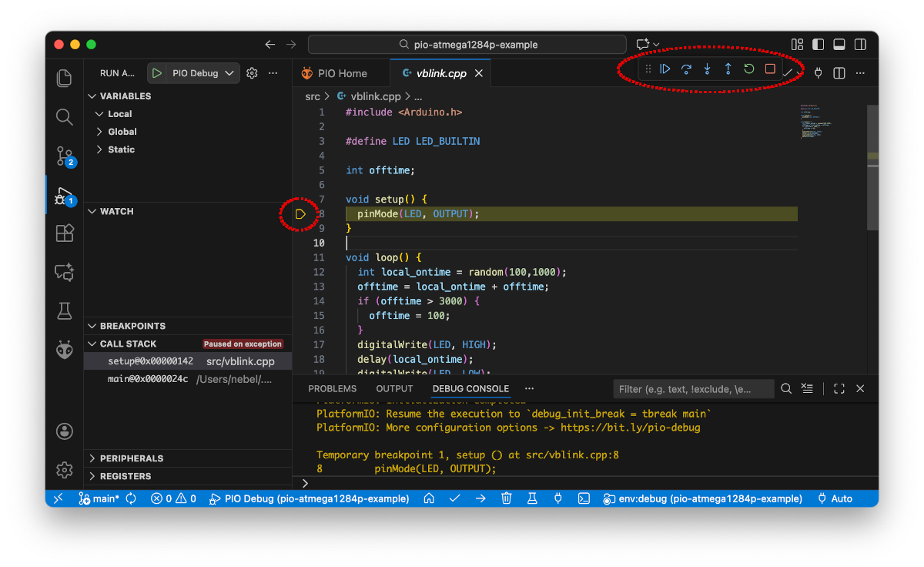This screenshot has height=567, width=924.
Task: Open the PIO Debug configuration dropdown
Action: point(203,73)
